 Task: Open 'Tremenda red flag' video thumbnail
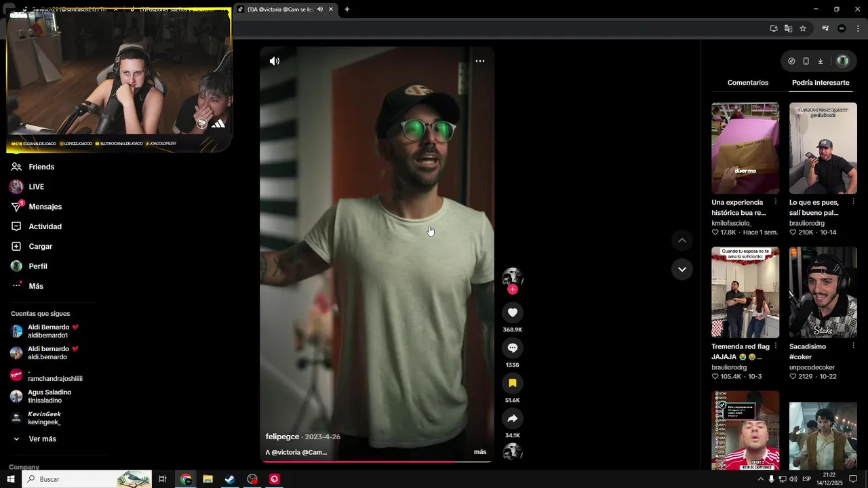(x=745, y=292)
